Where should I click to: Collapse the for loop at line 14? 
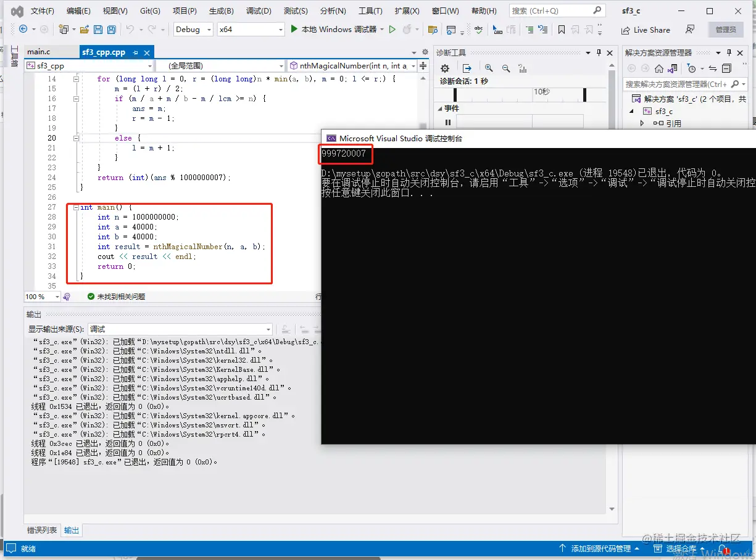tap(77, 79)
